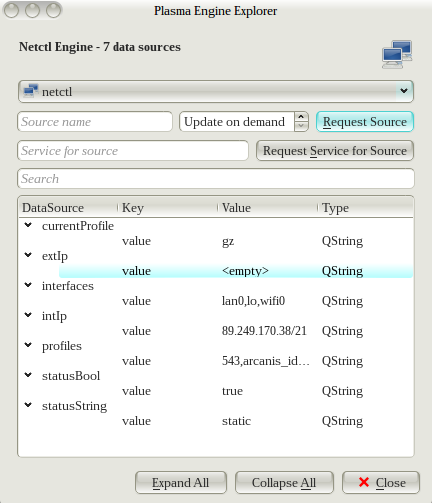Collapse the currentProfile data source
This screenshot has height=503, width=432.
click(28, 225)
